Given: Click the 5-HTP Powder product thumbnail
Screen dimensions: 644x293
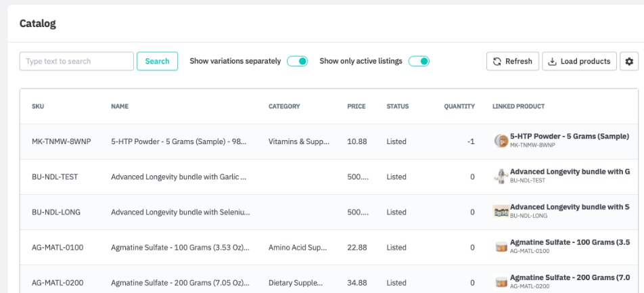Looking at the screenshot, I should (x=501, y=141).
